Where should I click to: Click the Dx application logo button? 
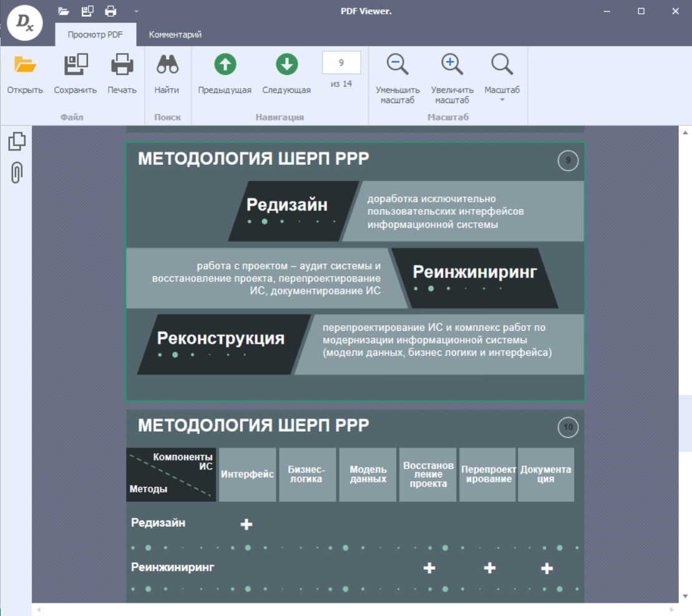(x=25, y=23)
